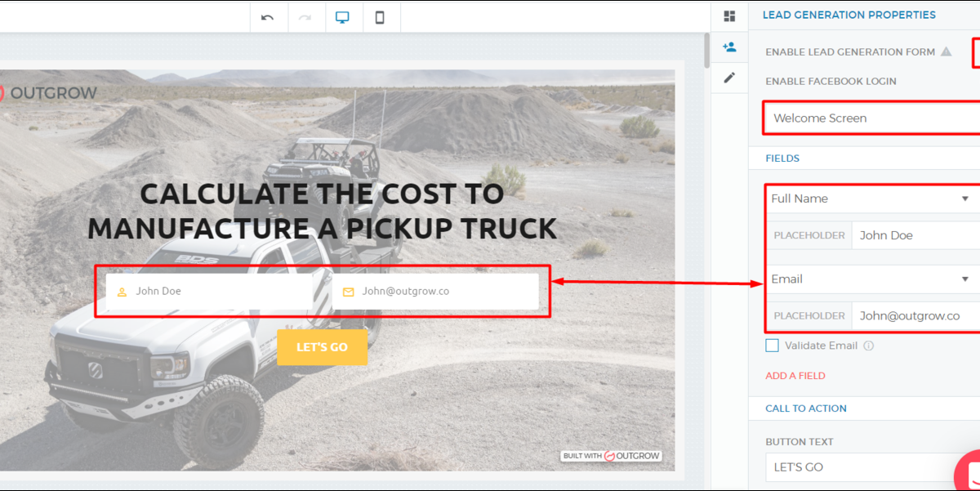Image resolution: width=980 pixels, height=491 pixels.
Task: Open the lead generation person-plus icon
Action: (x=729, y=47)
